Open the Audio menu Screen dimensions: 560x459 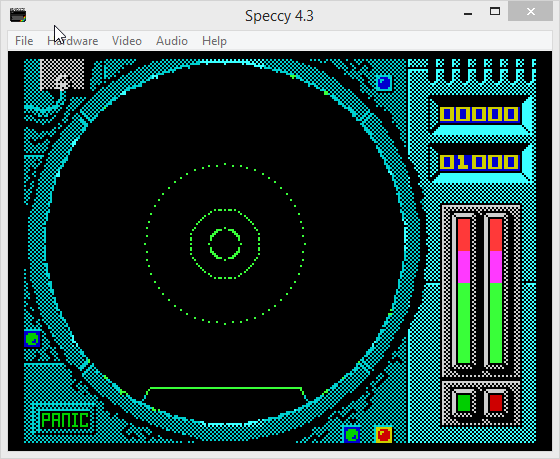tap(172, 41)
